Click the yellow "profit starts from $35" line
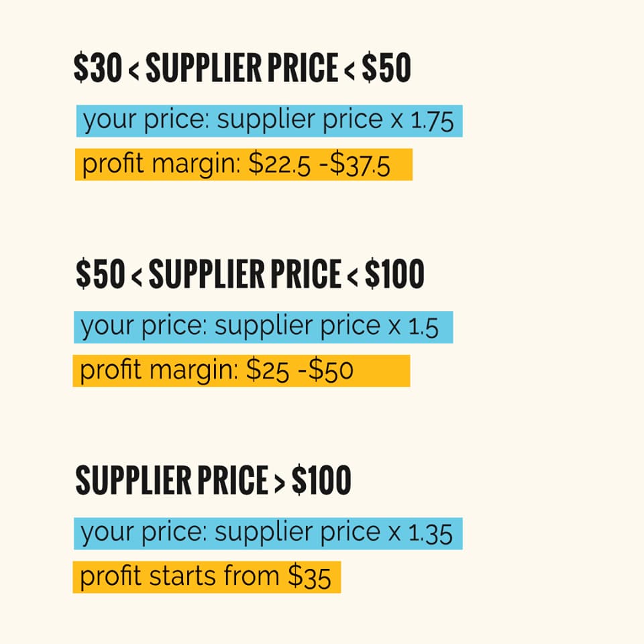 point(207,577)
